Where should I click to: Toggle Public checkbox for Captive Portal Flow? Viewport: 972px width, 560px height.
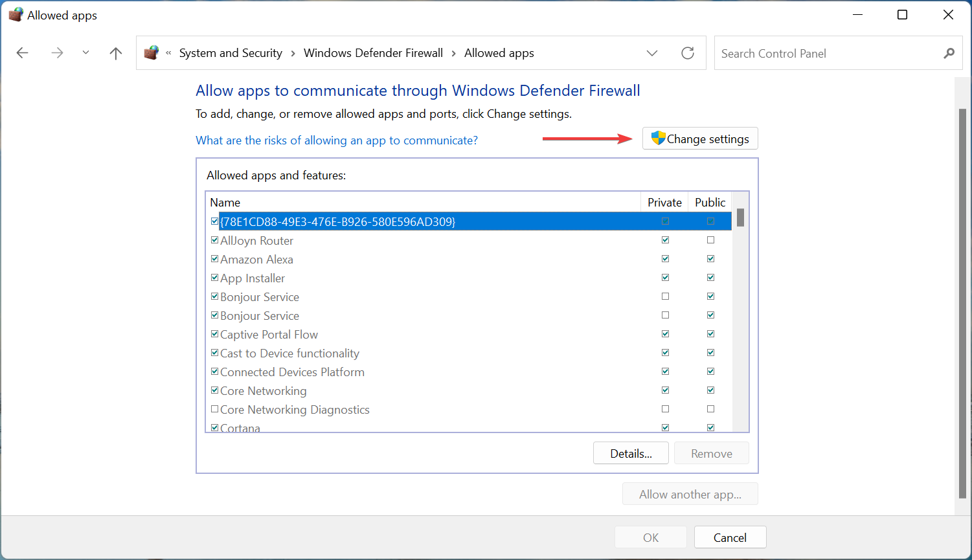point(710,334)
